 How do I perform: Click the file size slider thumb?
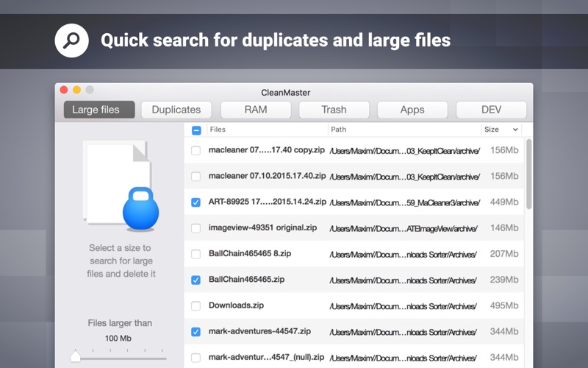(x=76, y=356)
